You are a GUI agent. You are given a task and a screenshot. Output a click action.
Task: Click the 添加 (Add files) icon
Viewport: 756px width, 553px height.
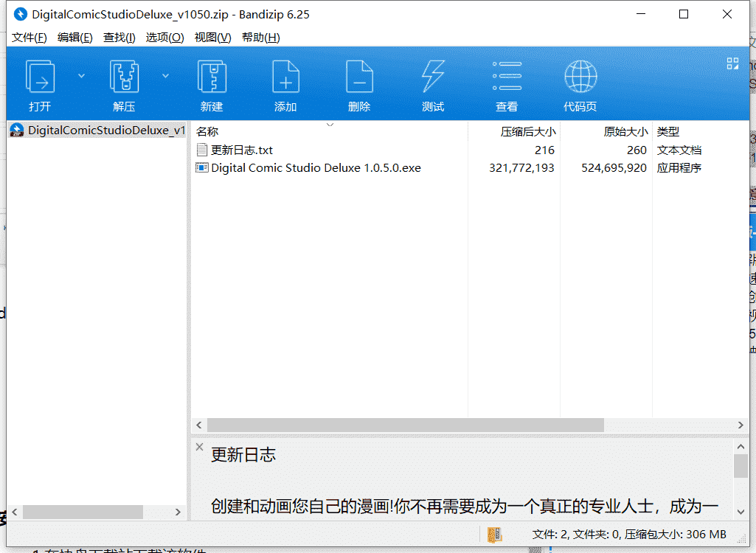tap(285, 85)
